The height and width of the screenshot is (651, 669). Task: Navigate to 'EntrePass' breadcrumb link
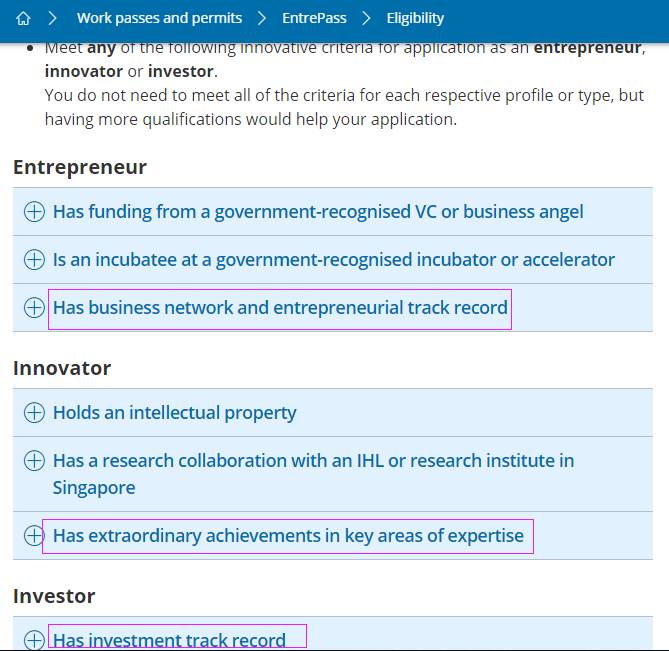tap(316, 18)
